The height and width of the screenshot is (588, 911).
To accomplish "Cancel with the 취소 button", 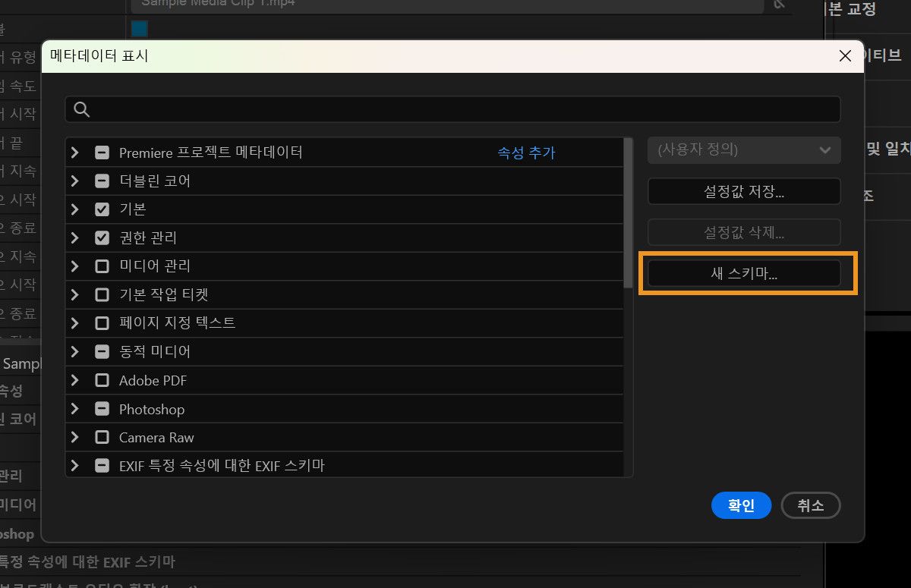I will pos(811,505).
